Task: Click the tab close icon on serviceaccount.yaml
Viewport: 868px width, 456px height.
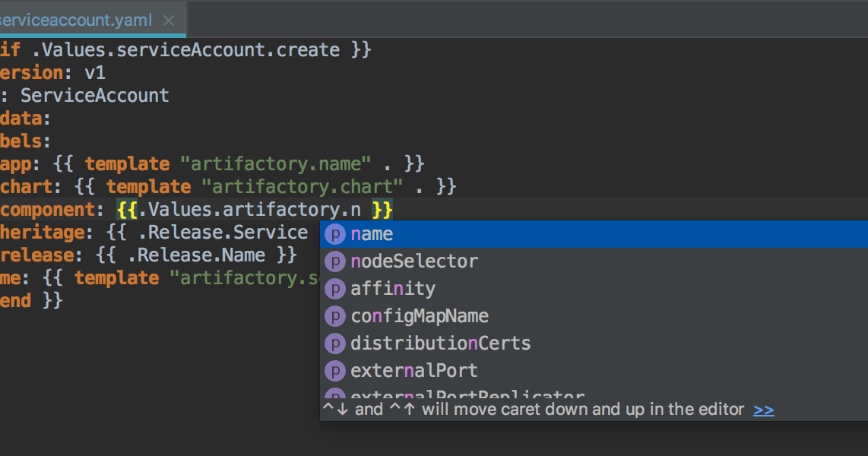Action: tap(168, 21)
